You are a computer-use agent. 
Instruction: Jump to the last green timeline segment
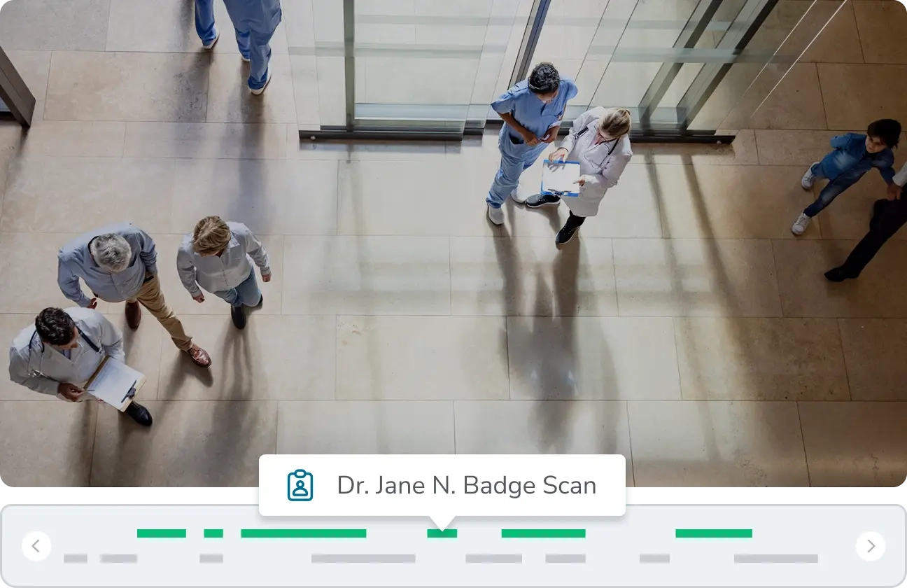coord(713,533)
